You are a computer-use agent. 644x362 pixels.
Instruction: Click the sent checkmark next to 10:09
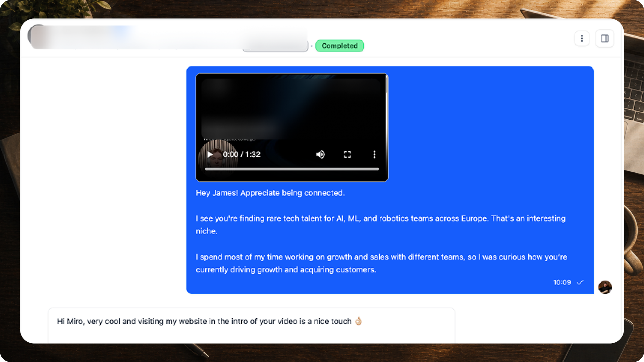coord(580,283)
